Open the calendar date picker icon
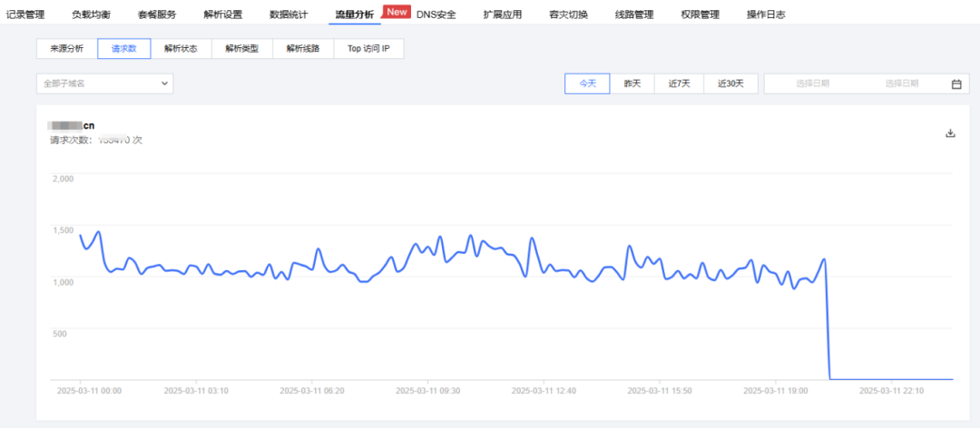 tap(956, 83)
